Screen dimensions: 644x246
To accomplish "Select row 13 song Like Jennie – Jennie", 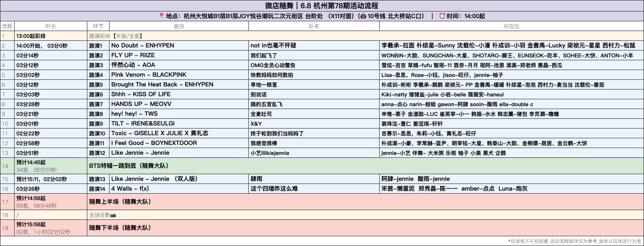I will pyautogui.click(x=179, y=153).
